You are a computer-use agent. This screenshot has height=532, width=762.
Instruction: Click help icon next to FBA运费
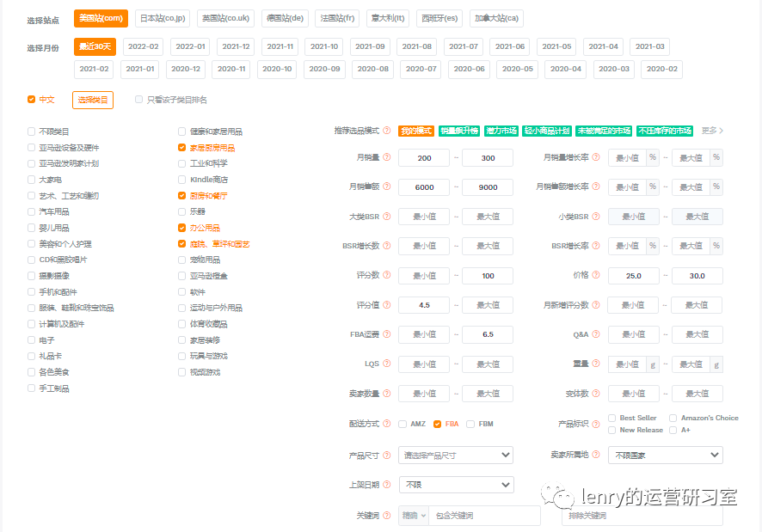pos(387,334)
